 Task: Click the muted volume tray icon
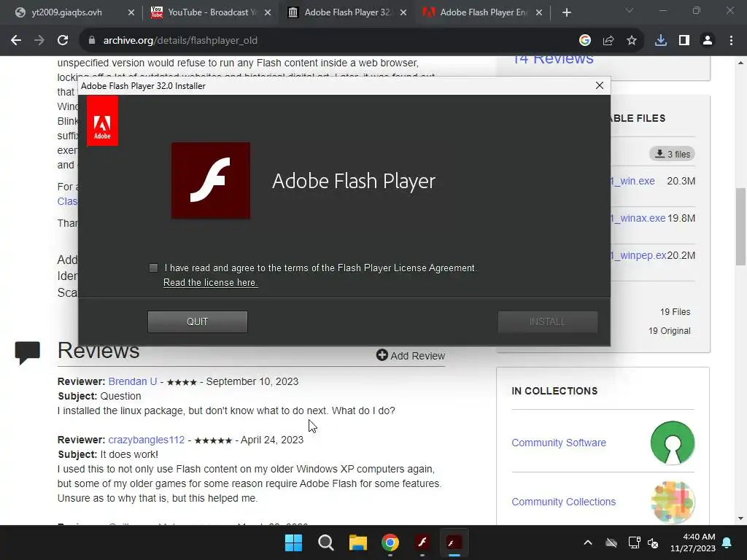tap(653, 542)
